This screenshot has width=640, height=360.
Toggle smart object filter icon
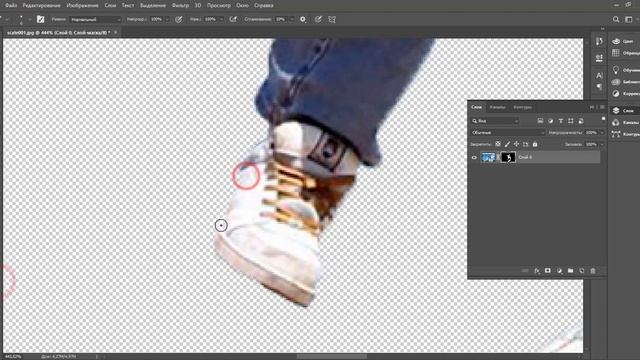[581, 121]
